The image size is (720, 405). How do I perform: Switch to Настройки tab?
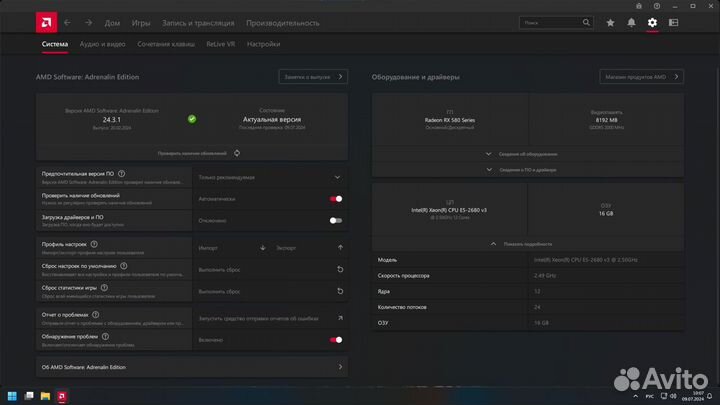tap(264, 44)
